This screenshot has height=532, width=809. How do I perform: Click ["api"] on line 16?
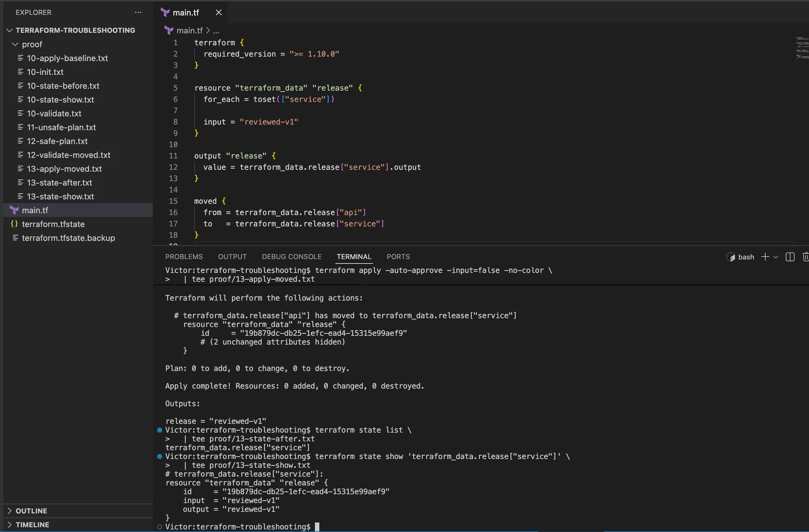tap(351, 212)
